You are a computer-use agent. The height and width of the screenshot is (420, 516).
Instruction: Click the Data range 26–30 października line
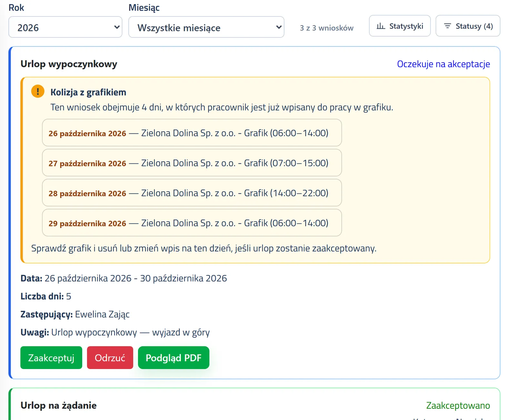[124, 278]
